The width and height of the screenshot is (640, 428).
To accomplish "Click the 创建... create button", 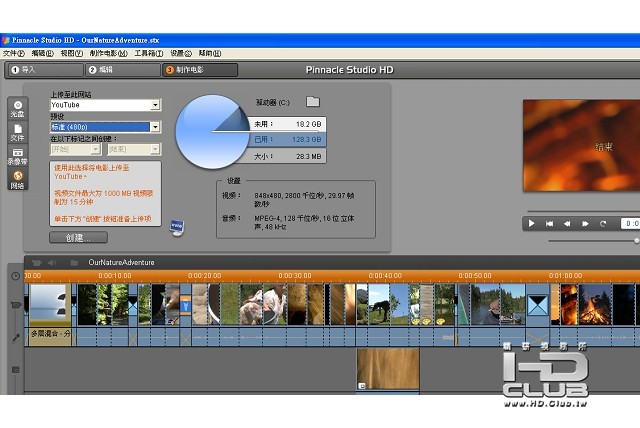I will click(78, 237).
